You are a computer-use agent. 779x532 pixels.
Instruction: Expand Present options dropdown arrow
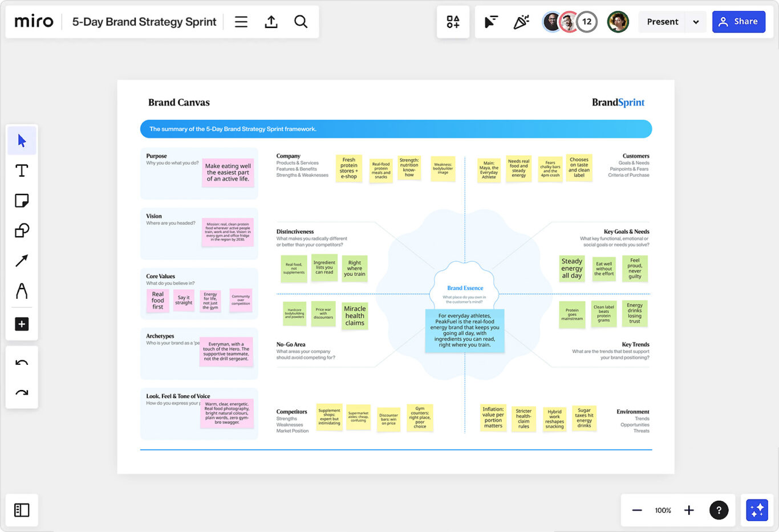pos(696,22)
